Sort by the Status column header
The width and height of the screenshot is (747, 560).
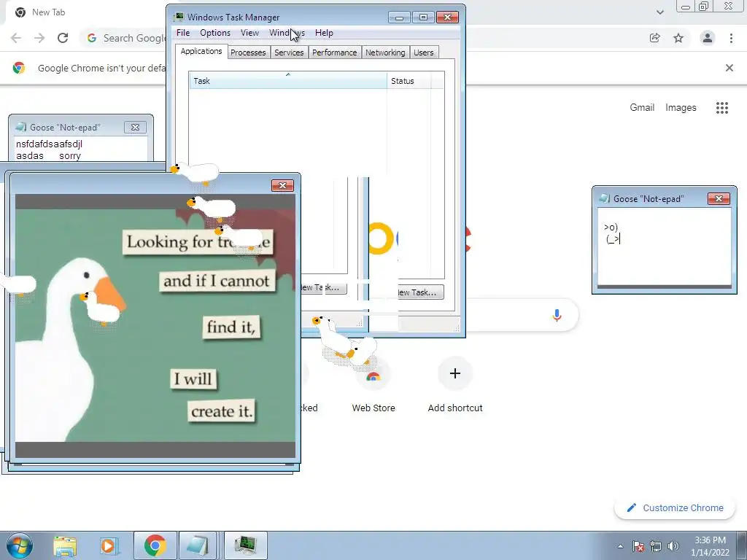click(x=409, y=80)
